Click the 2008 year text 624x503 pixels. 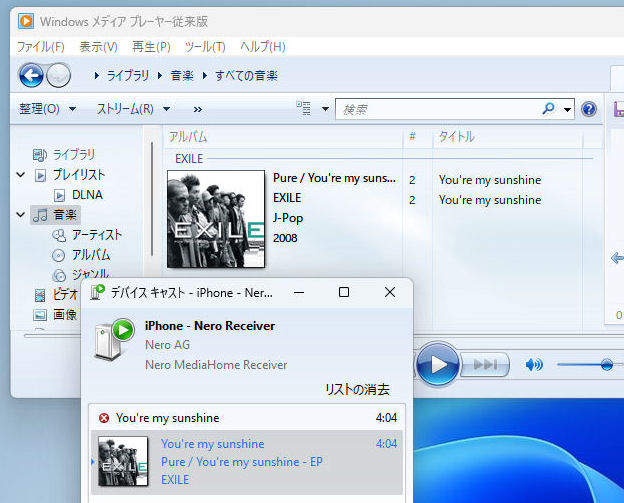pyautogui.click(x=285, y=238)
